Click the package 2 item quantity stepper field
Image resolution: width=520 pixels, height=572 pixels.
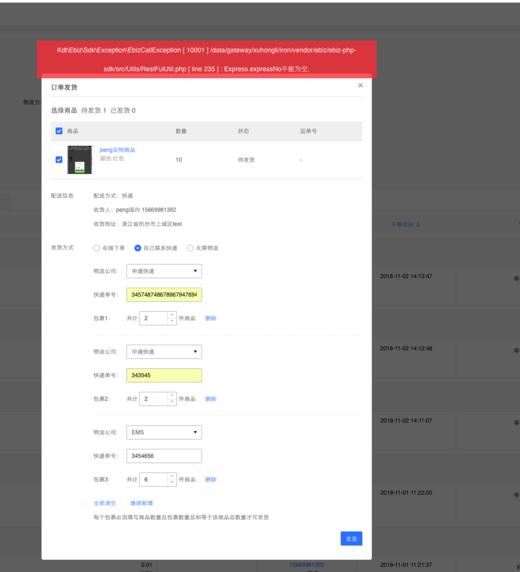[x=158, y=399]
